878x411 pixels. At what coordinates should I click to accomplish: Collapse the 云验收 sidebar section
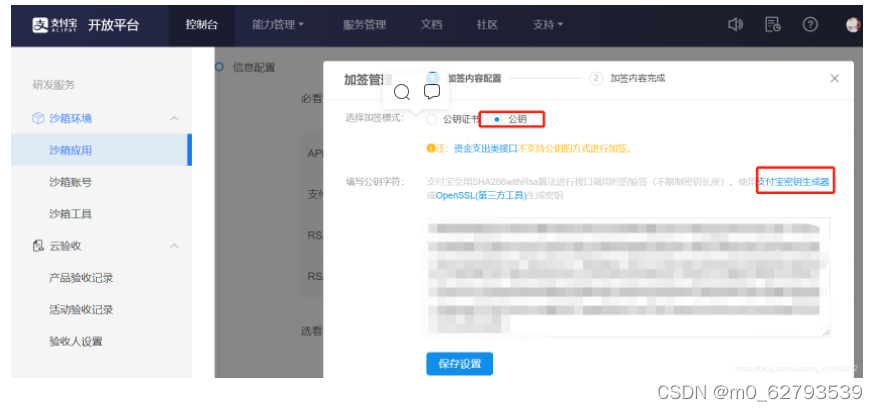click(x=174, y=246)
